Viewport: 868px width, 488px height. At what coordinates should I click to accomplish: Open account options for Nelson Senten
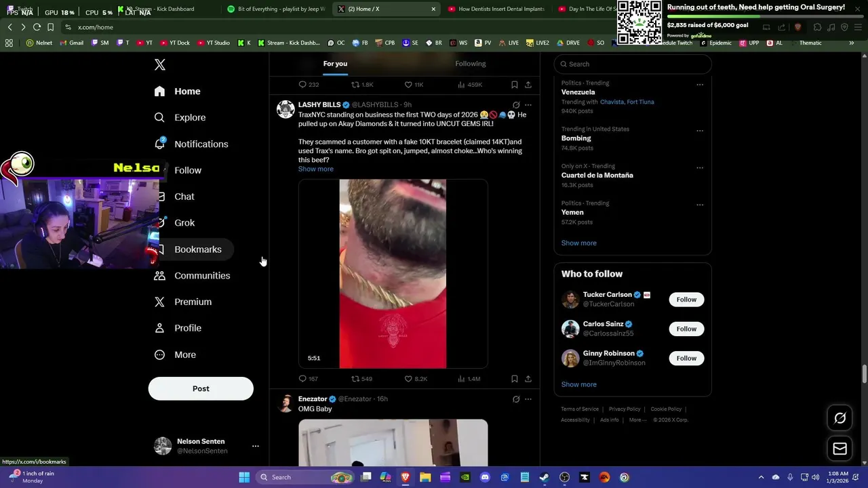coord(256,446)
